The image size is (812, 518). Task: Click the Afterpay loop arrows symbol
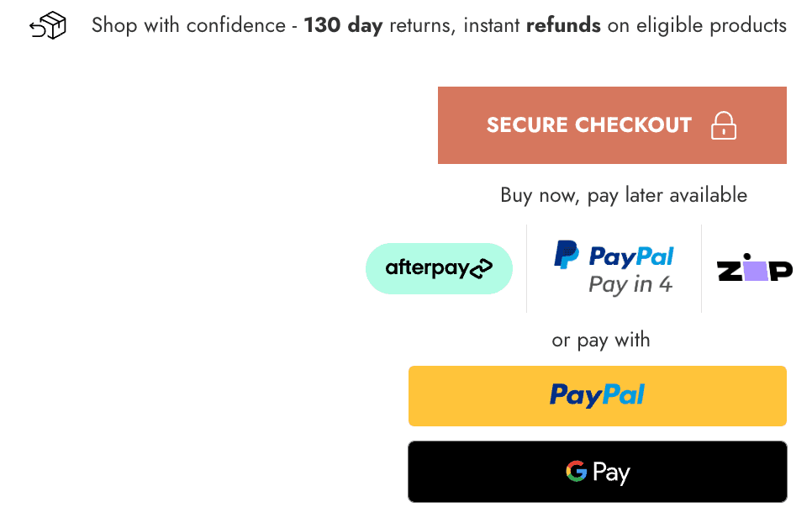tap(481, 269)
